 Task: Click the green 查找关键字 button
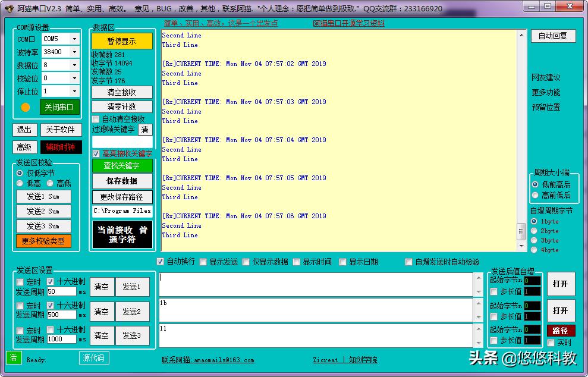122,165
